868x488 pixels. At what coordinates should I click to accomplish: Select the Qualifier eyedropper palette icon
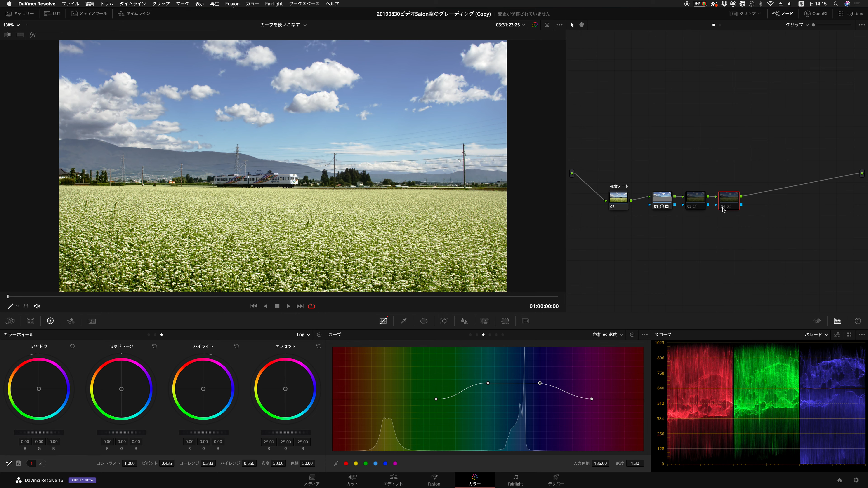tap(403, 321)
